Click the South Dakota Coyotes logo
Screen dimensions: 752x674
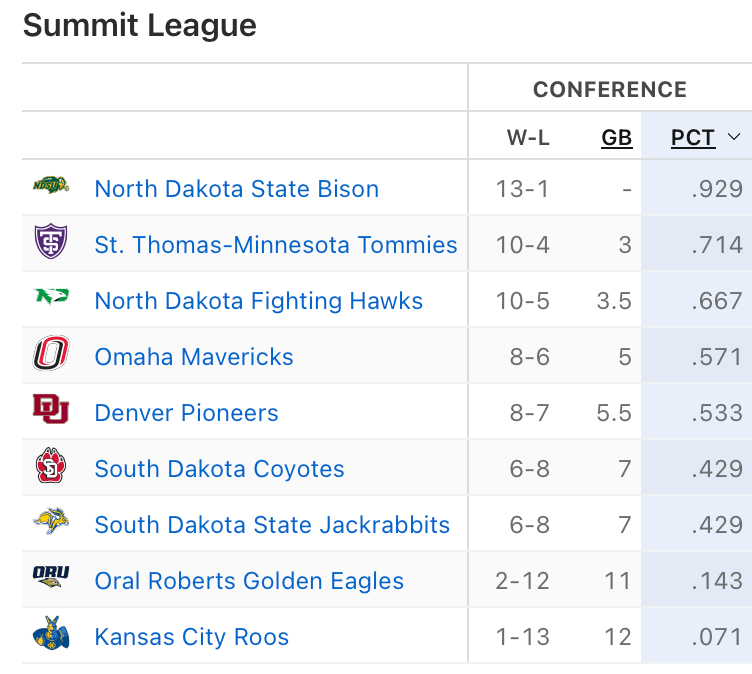click(x=50, y=467)
